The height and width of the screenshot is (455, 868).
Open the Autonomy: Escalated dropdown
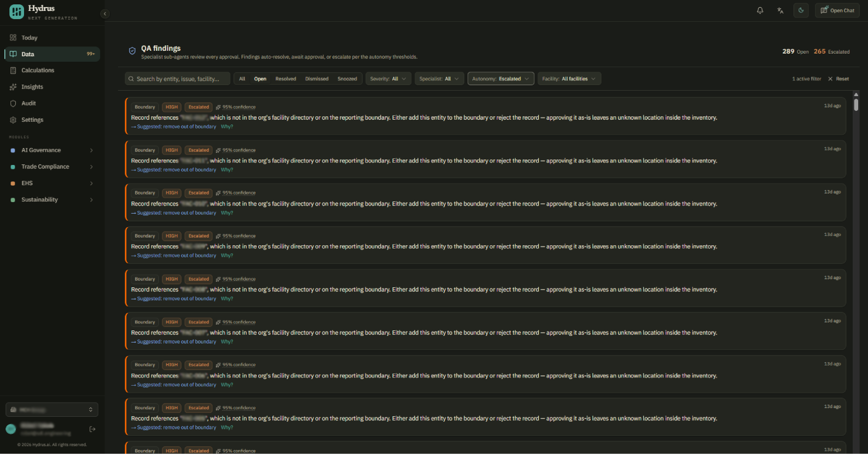501,79
